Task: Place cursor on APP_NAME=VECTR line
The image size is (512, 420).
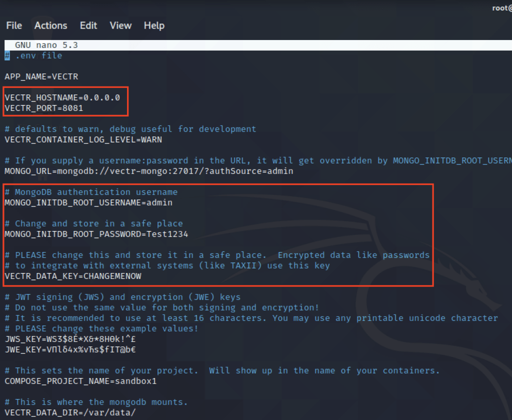Action: pos(41,76)
